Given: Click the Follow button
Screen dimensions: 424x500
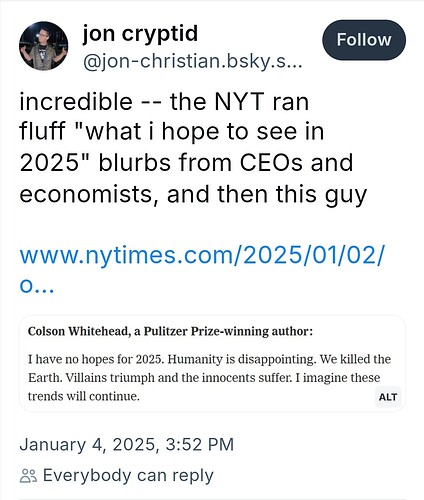Looking at the screenshot, I should [364, 40].
